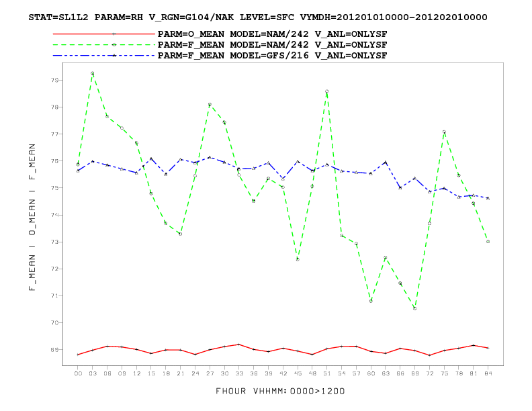
Task: Click x-axis tick label 36
Action: click(254, 373)
